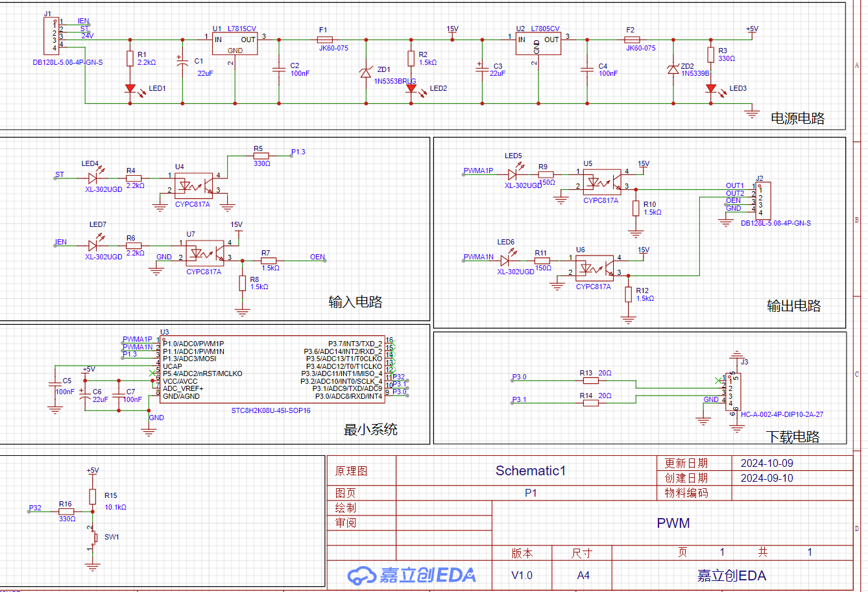Select resistor R10 symbol

pyautogui.click(x=636, y=207)
